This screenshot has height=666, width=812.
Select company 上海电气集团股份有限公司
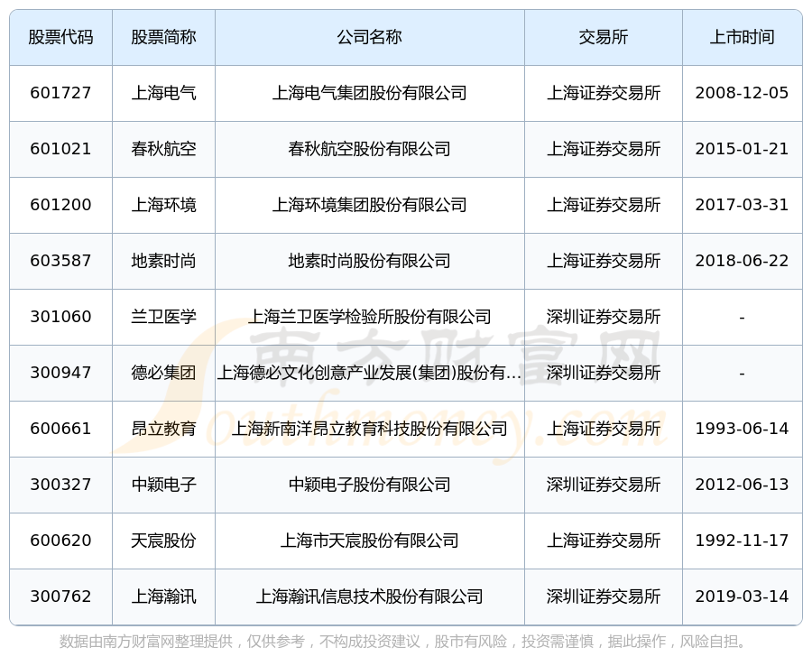pyautogui.click(x=370, y=93)
